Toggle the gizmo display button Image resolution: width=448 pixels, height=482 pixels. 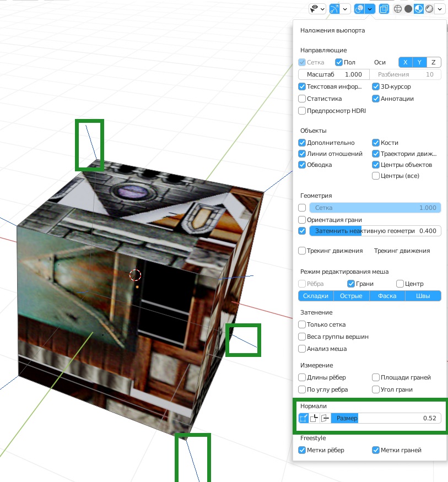[334, 9]
